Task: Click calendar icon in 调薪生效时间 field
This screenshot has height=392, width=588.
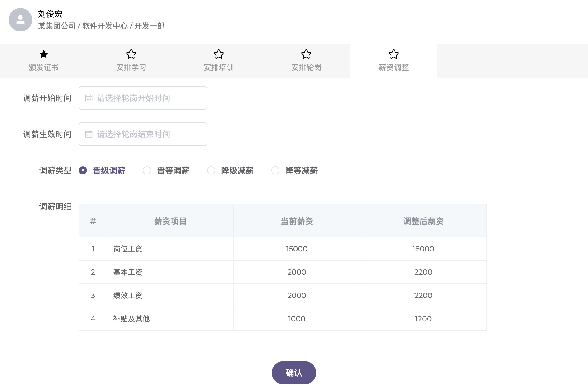Action: click(89, 134)
